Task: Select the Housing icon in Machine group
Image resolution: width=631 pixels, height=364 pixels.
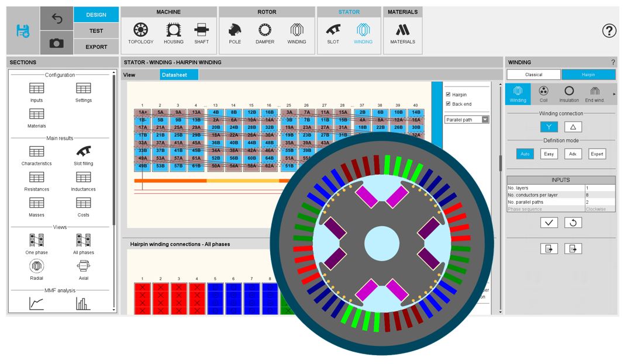Action: tap(173, 33)
